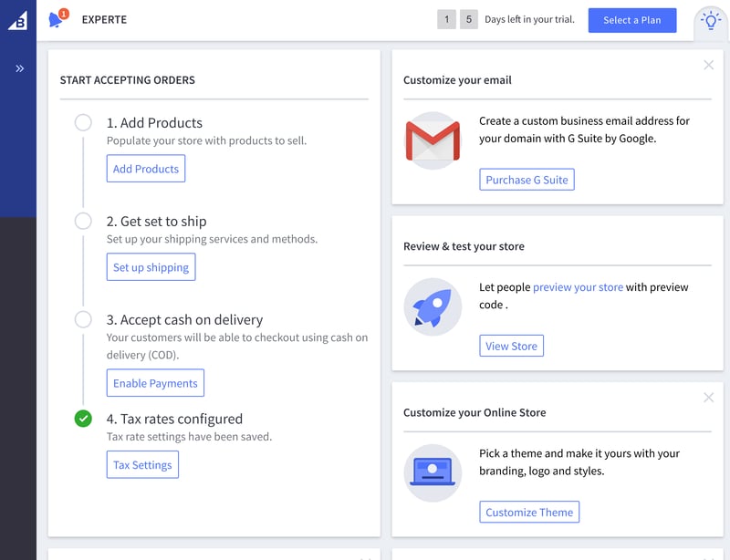730x560 pixels.
Task: Click the Select a Plan button
Action: 631,20
